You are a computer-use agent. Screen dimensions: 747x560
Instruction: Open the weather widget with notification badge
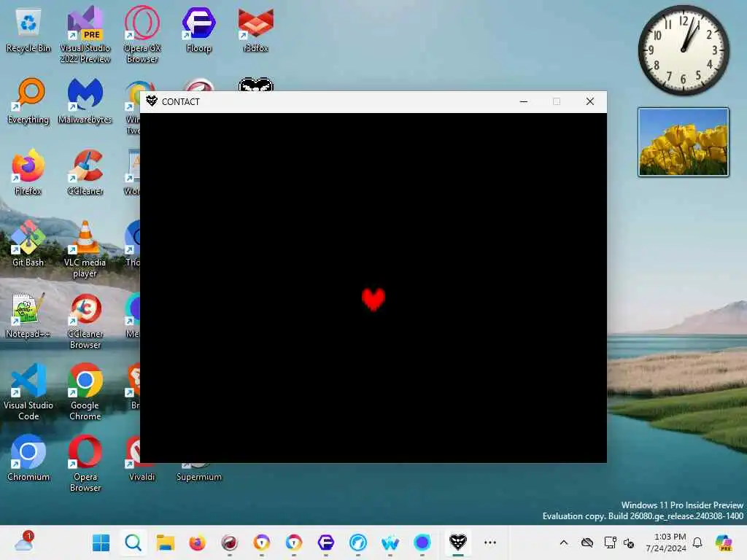click(x=23, y=542)
